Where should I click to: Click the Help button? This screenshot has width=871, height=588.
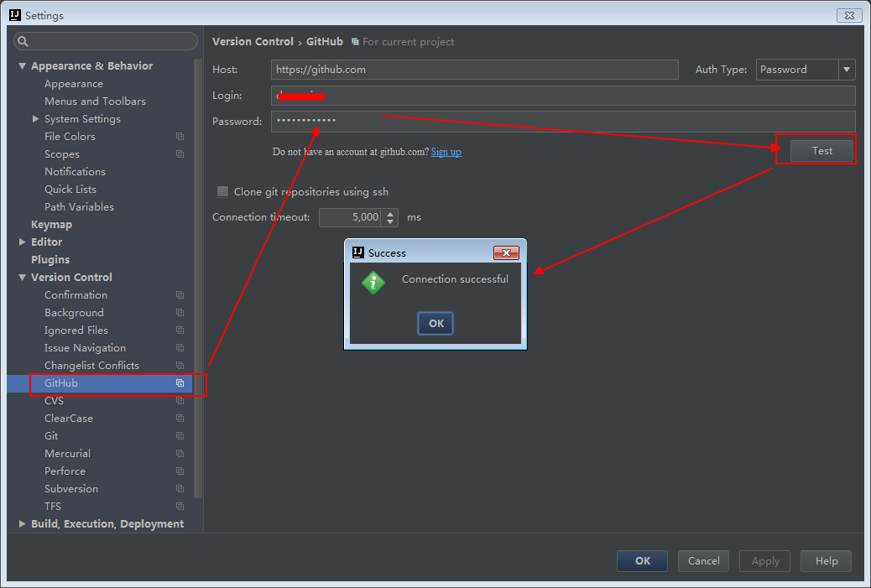click(x=826, y=561)
